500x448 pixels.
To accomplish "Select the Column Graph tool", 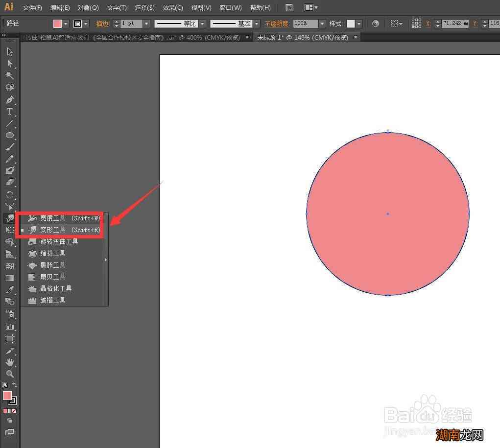I will pos(10,326).
